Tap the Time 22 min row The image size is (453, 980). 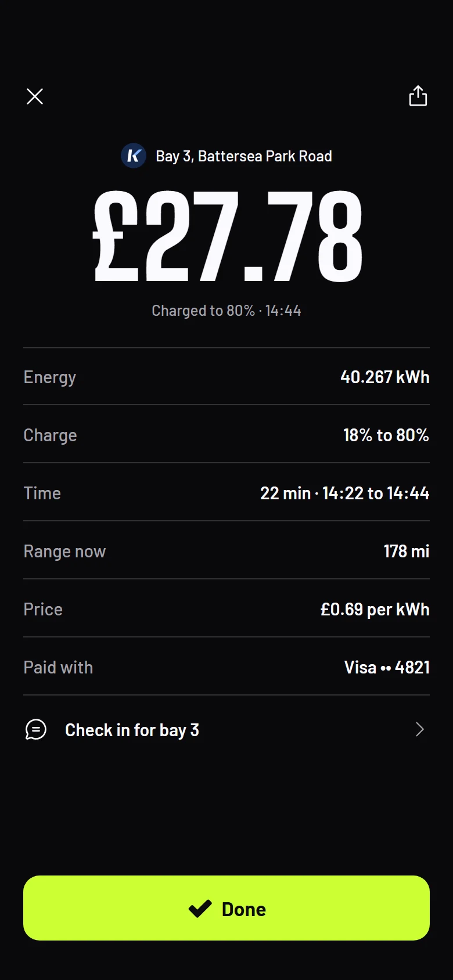click(227, 493)
